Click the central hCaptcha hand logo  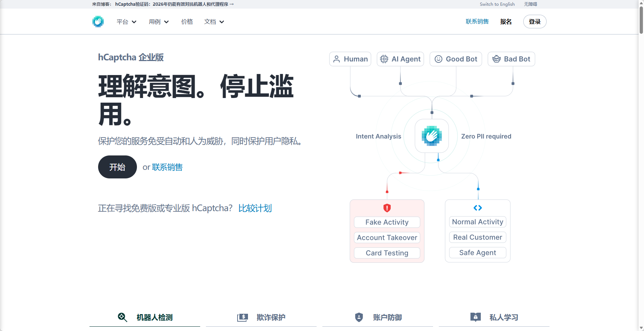tap(432, 136)
